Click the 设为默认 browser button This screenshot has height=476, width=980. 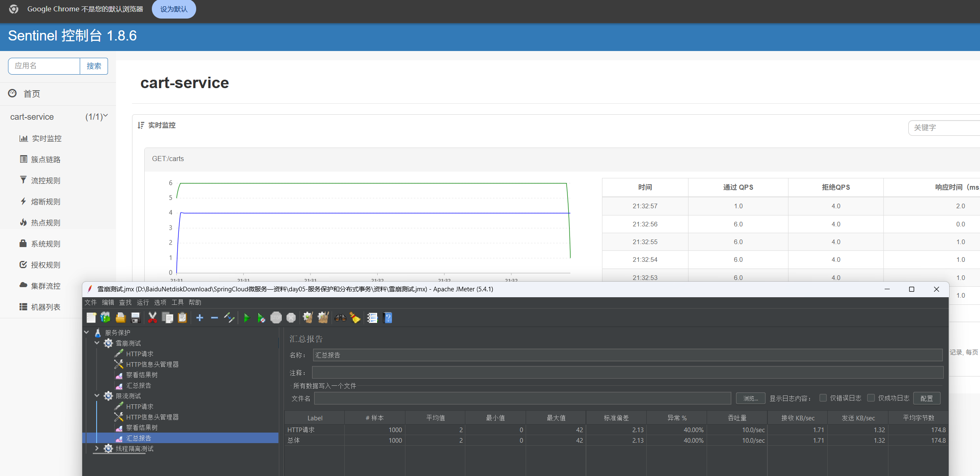click(x=174, y=9)
